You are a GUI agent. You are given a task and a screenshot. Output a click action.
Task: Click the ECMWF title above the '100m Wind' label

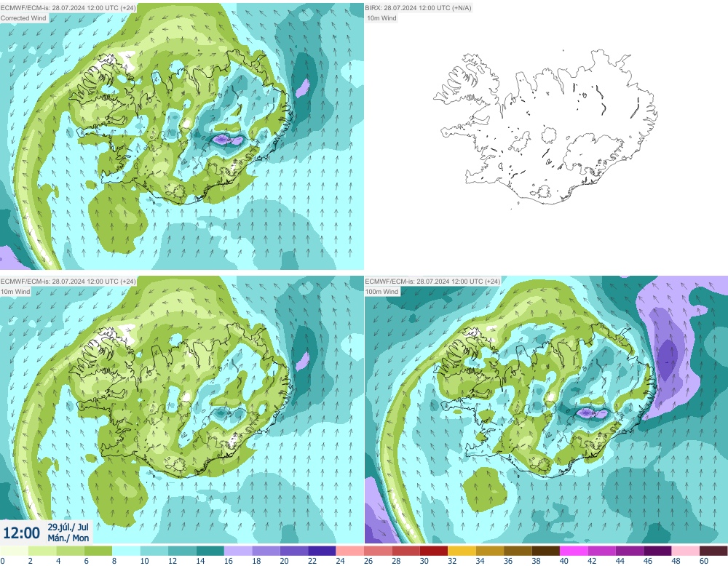coord(432,281)
